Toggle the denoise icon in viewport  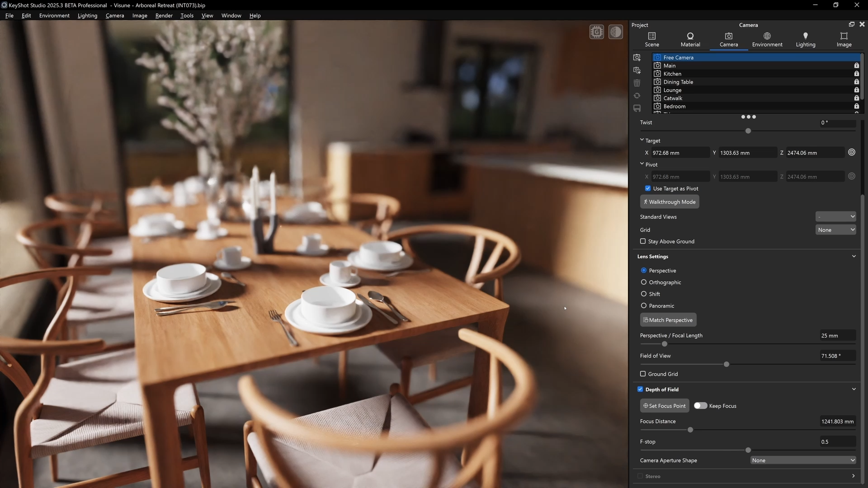616,32
